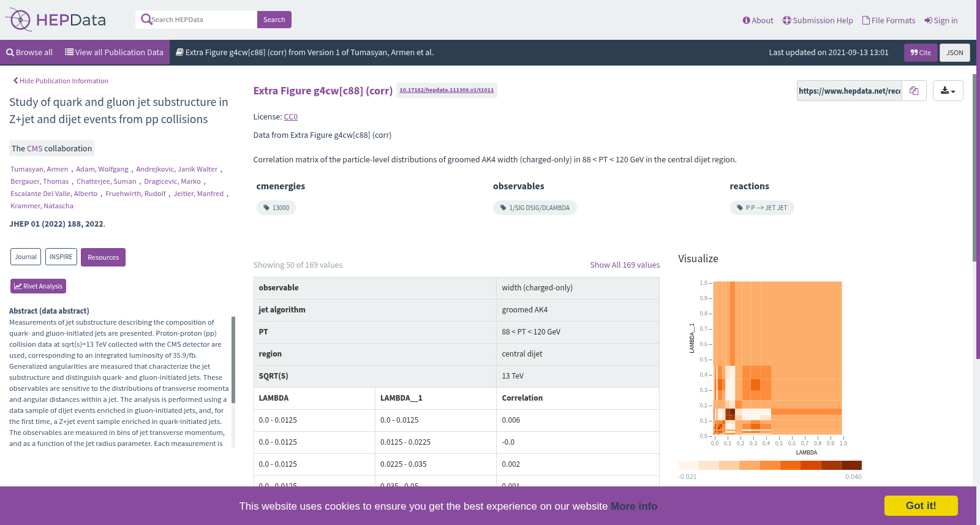Click the abstract panel scrollbar
The height and width of the screenshot is (525, 980).
[233, 360]
